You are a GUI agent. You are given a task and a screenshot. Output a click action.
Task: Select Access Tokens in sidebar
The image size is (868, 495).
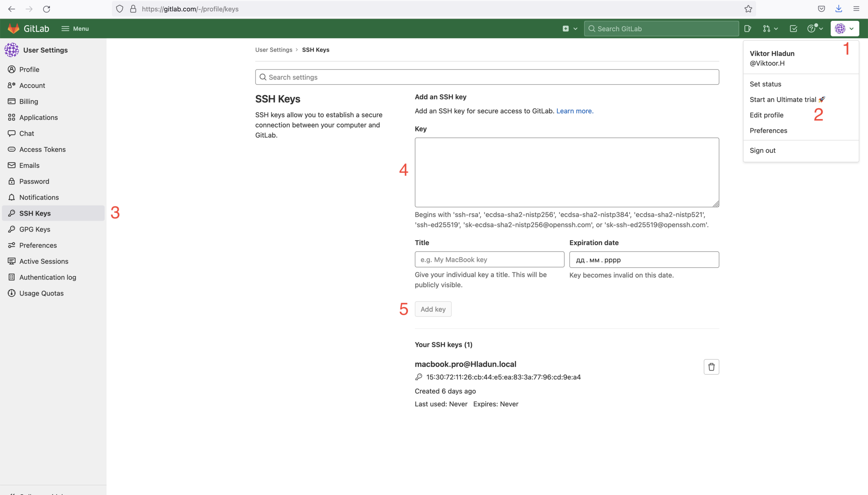point(42,149)
